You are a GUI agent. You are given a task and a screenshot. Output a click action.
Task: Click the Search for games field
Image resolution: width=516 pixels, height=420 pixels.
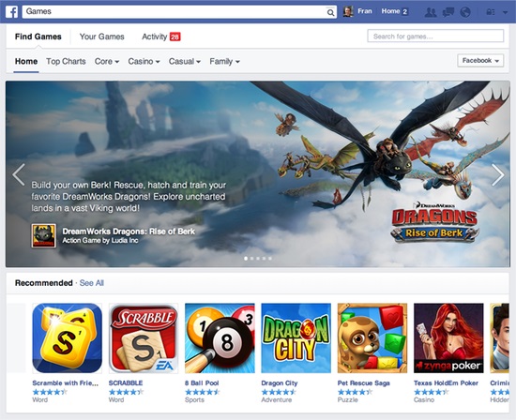[435, 37]
